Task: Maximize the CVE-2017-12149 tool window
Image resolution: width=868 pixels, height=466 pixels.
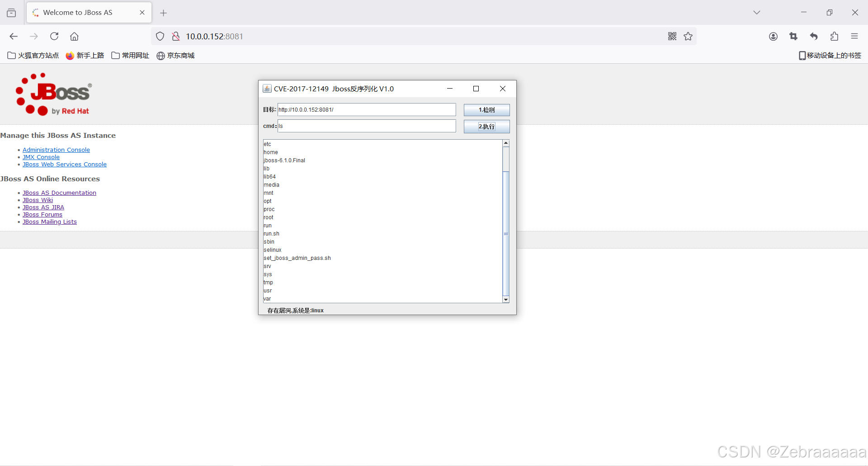Action: click(476, 89)
